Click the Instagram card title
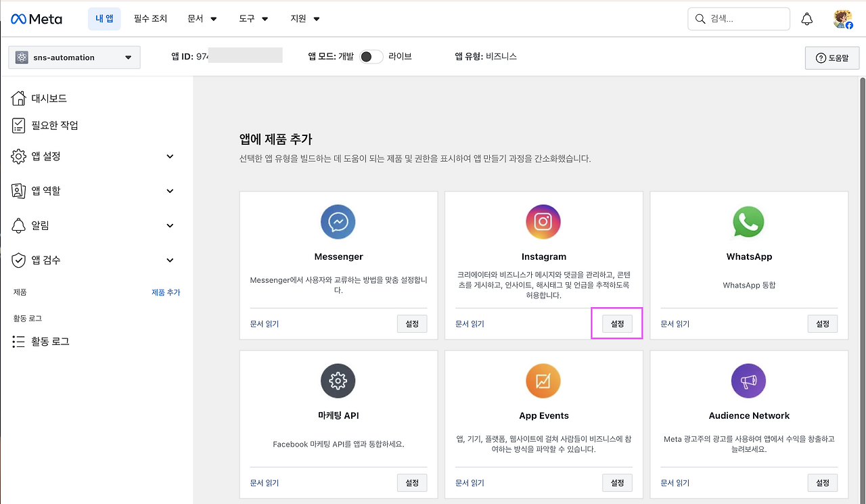Image resolution: width=866 pixels, height=504 pixels. (x=543, y=257)
